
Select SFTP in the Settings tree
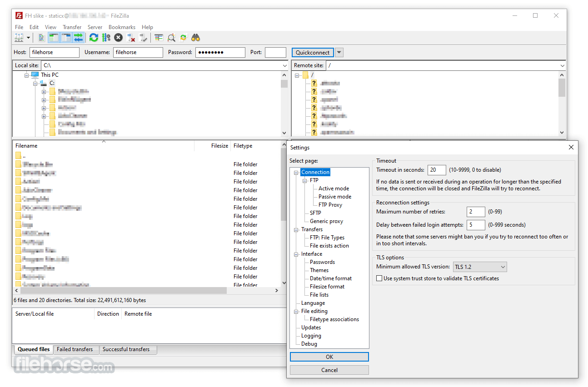[315, 213]
